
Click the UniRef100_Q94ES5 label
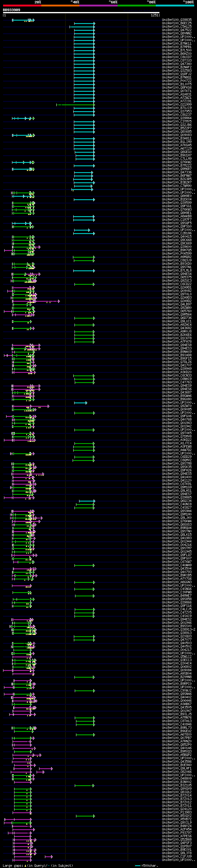pyautogui.click(x=177, y=474)
